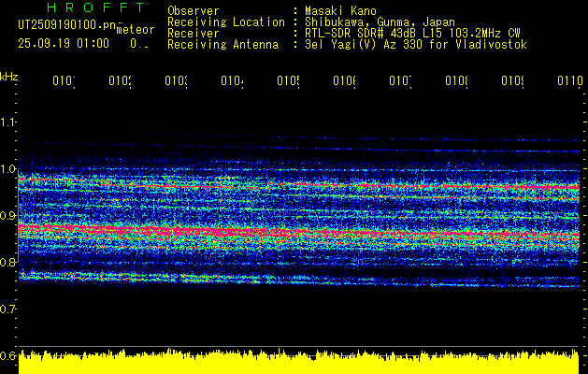Click the strong red signal band in spectrogram
The image size is (588, 374).
tap(187, 230)
